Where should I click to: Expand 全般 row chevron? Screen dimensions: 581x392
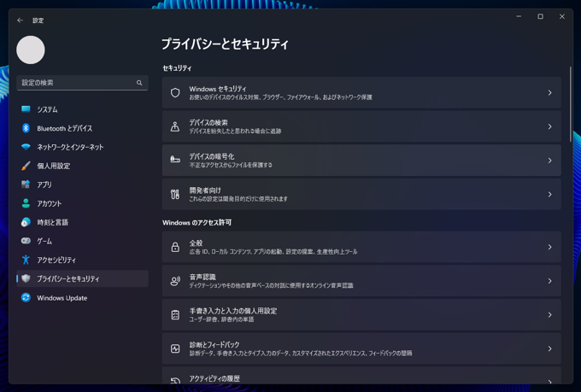pos(550,247)
